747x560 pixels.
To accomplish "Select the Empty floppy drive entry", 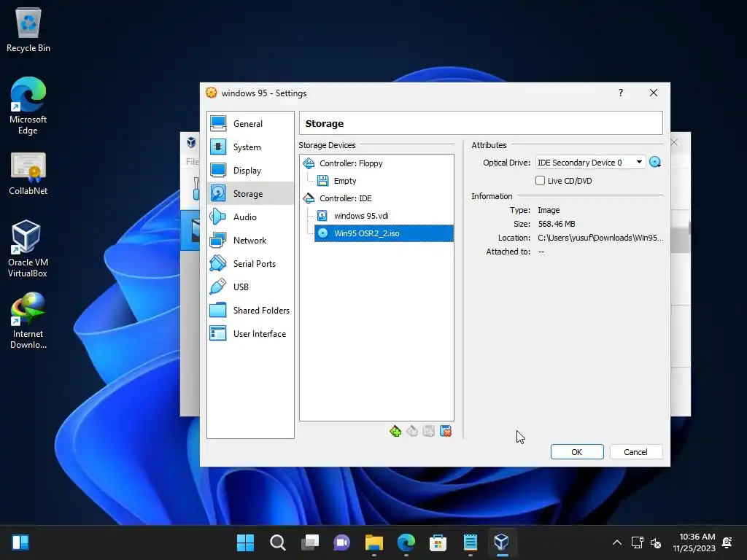I will point(345,181).
